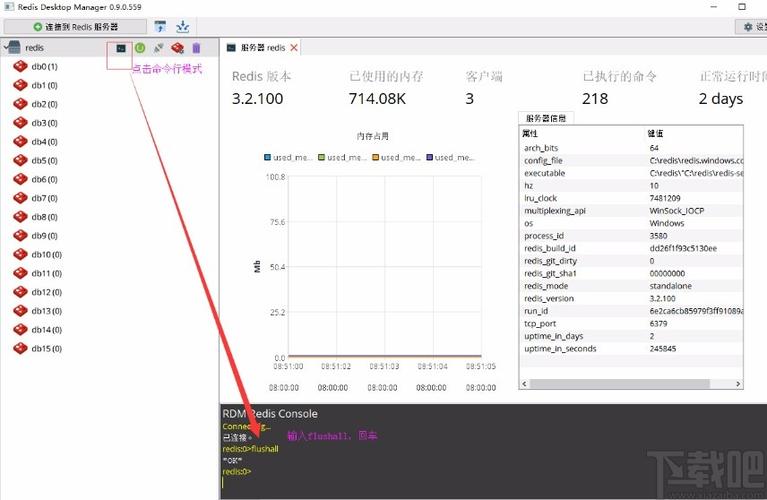Click the red icon next to db15

(x=20, y=348)
